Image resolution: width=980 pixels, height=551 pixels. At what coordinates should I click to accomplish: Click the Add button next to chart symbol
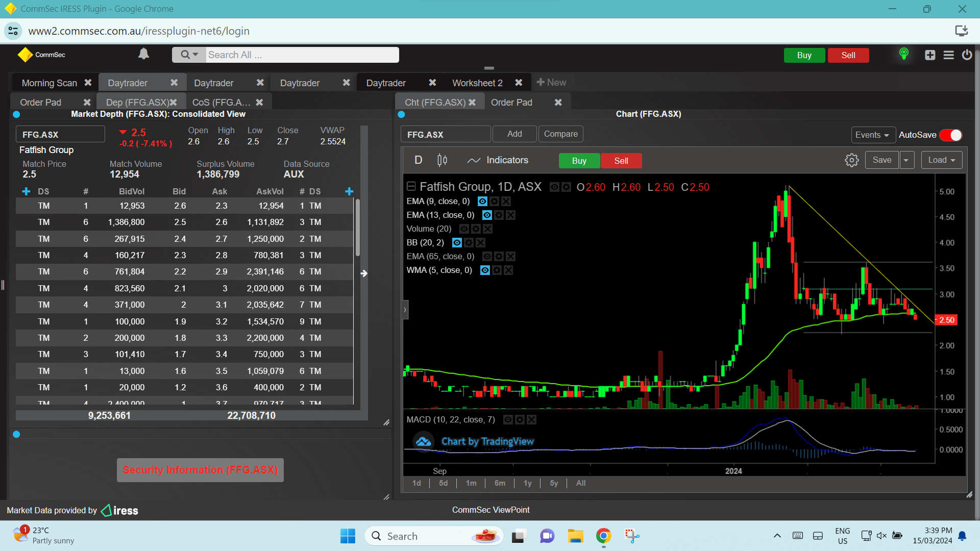pyautogui.click(x=514, y=134)
